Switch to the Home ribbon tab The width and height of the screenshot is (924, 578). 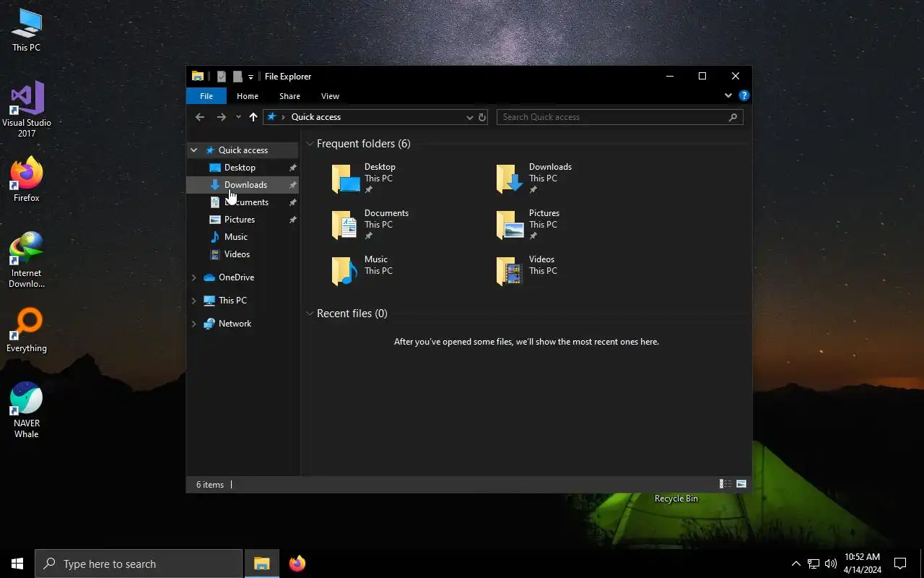click(x=248, y=96)
